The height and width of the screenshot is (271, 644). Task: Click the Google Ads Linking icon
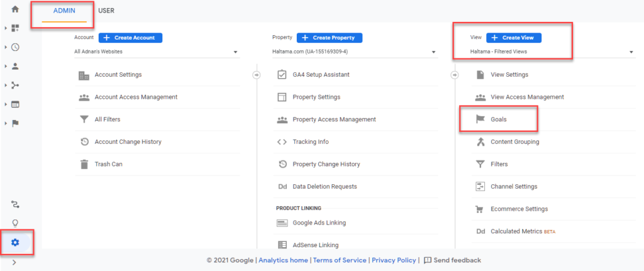pyautogui.click(x=282, y=223)
